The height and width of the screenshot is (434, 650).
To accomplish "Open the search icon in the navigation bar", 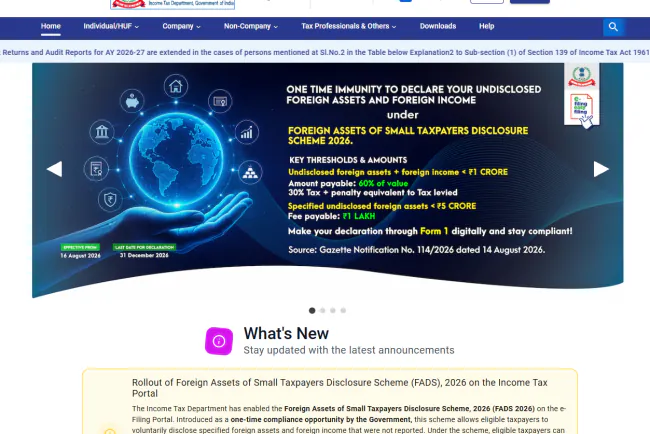I will [613, 27].
